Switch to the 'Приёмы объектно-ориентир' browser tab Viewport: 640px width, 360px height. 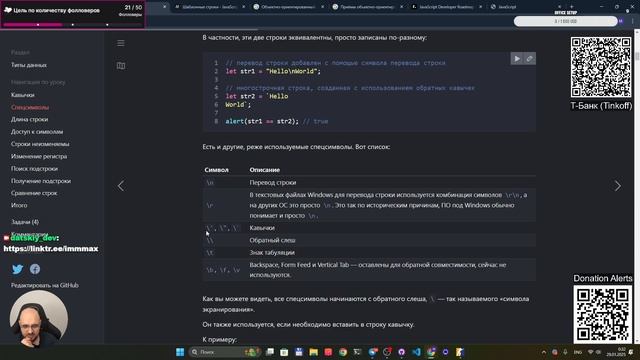pyautogui.click(x=367, y=7)
